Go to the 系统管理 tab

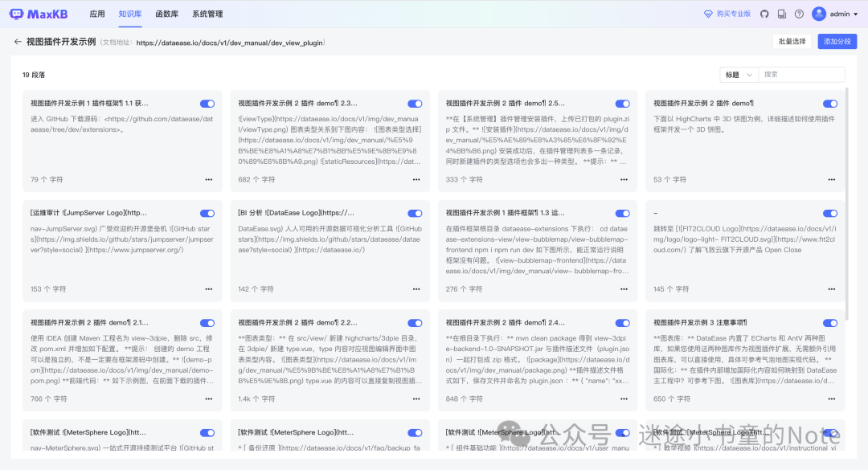207,14
